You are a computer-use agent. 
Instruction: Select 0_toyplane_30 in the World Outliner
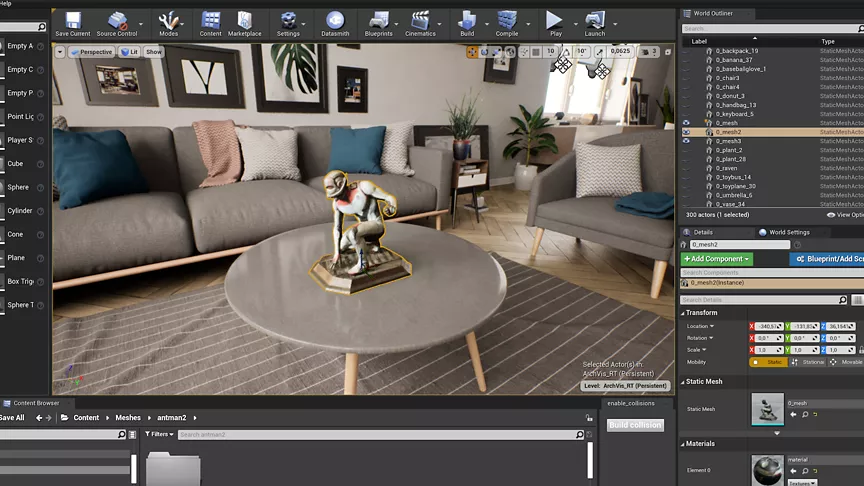tap(736, 186)
